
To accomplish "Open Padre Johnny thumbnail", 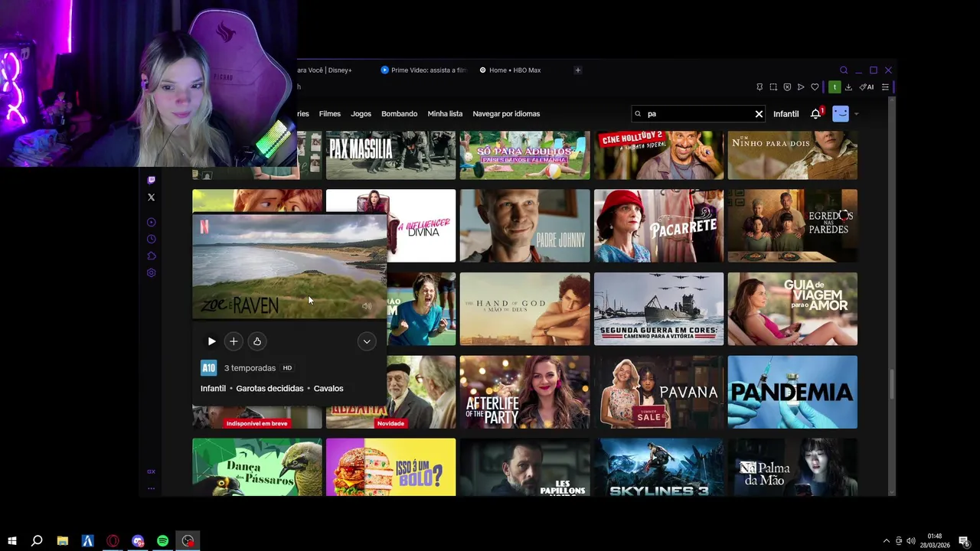I will point(524,226).
